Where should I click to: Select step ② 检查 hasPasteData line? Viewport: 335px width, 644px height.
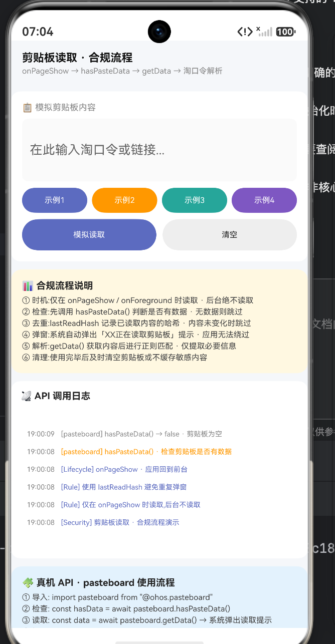[132, 311]
